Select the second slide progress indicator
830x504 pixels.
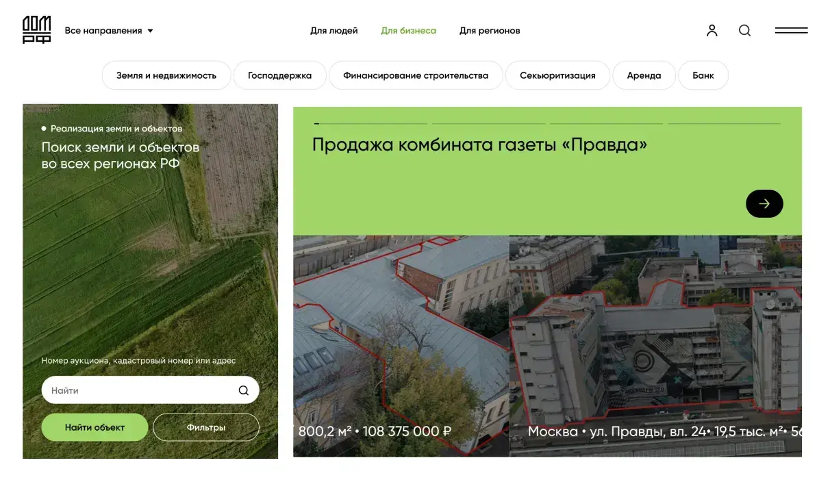click(x=489, y=123)
